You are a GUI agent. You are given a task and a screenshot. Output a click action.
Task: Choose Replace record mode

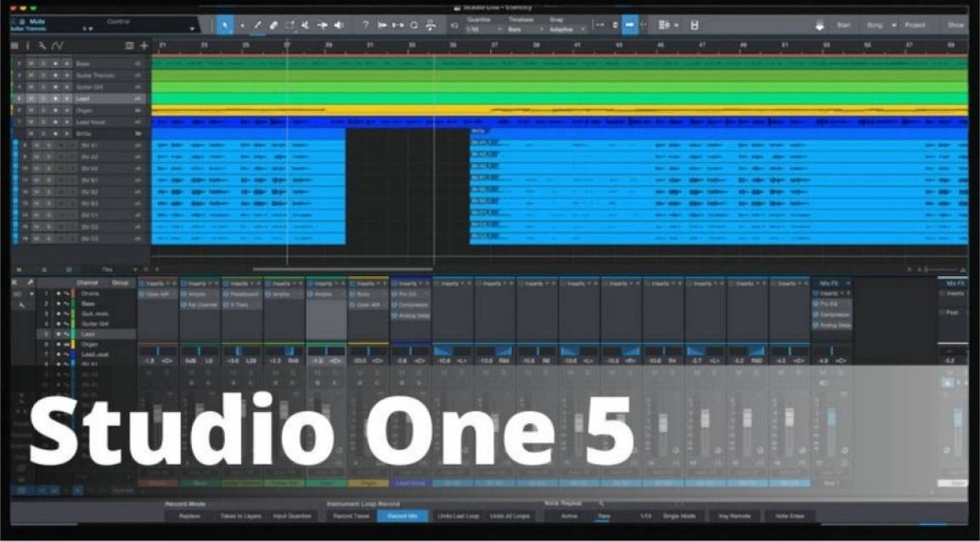point(189,517)
